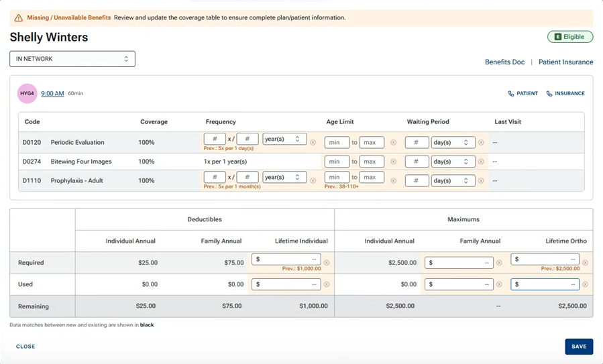Clear the D0274 age limit with its x icon
The image size is (603, 364).
[x=394, y=162]
